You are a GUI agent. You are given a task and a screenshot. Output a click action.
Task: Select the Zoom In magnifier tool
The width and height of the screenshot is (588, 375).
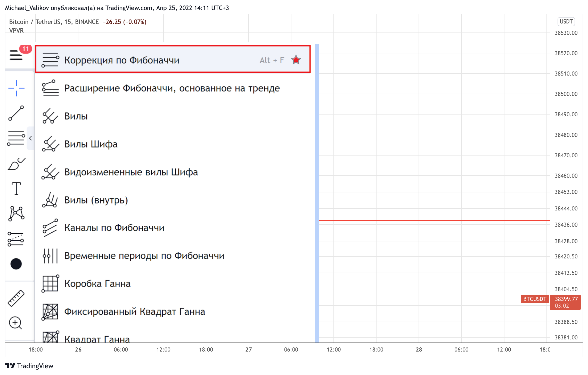[16, 322]
